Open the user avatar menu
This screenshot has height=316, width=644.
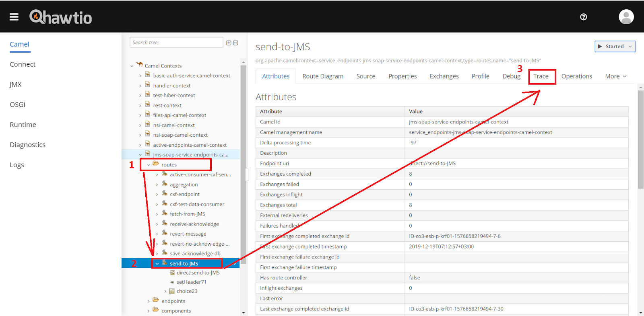coord(626,17)
